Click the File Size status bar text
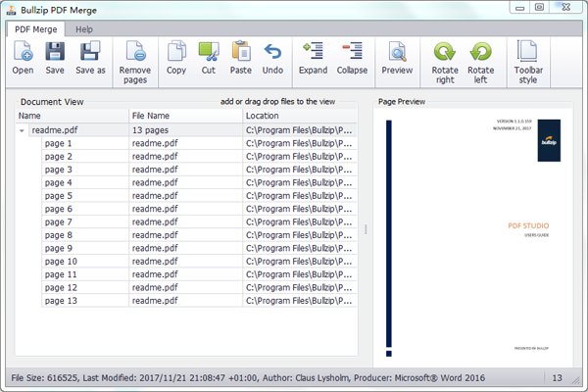588x392 pixels. (248, 377)
